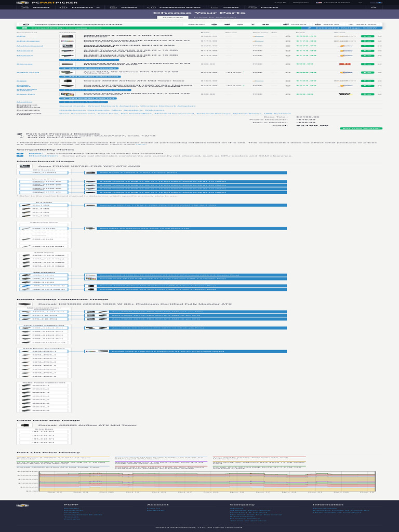Click Register in the top header
399x532 pixels.
(x=301, y=3)
